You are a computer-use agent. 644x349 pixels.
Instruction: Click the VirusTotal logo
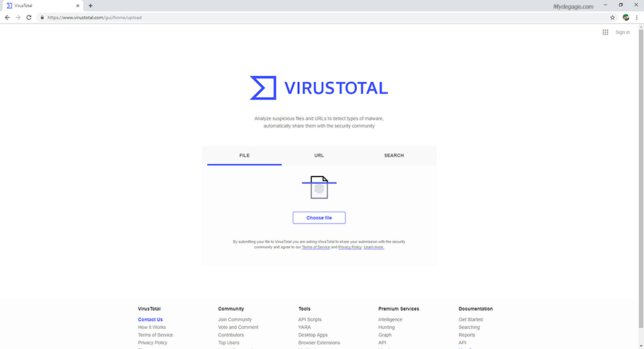coord(319,87)
